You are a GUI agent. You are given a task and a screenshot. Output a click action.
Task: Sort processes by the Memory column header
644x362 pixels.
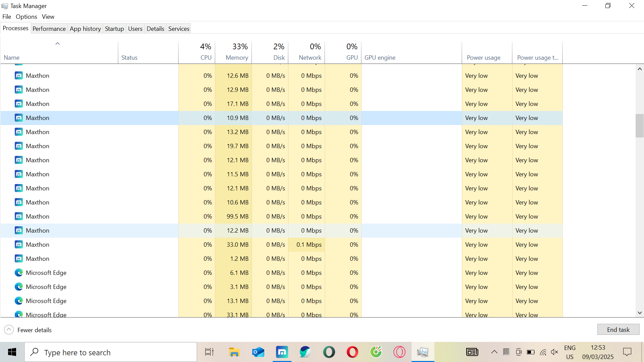(x=233, y=52)
